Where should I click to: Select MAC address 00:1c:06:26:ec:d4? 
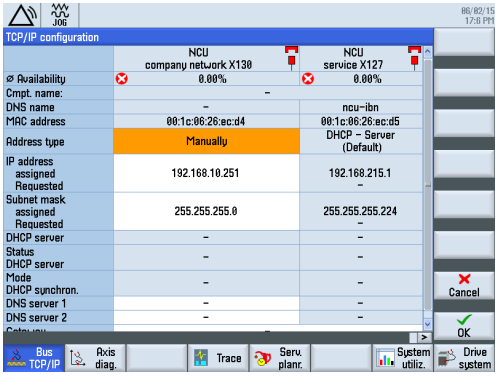click(x=206, y=121)
